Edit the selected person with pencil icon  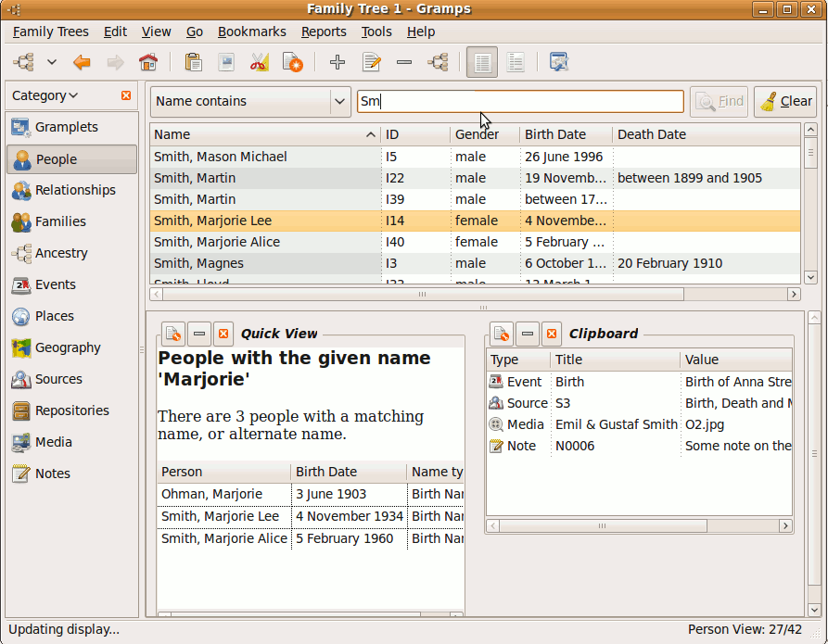tap(371, 62)
